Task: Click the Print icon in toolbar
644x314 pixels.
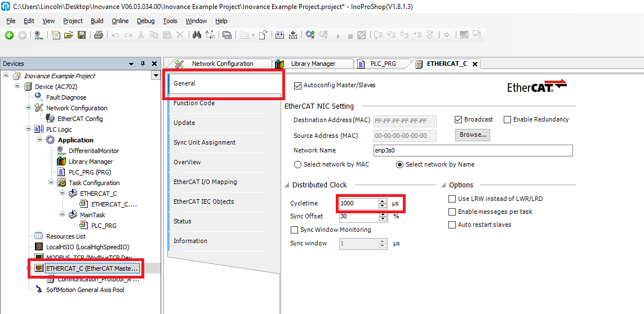Action: [x=98, y=35]
